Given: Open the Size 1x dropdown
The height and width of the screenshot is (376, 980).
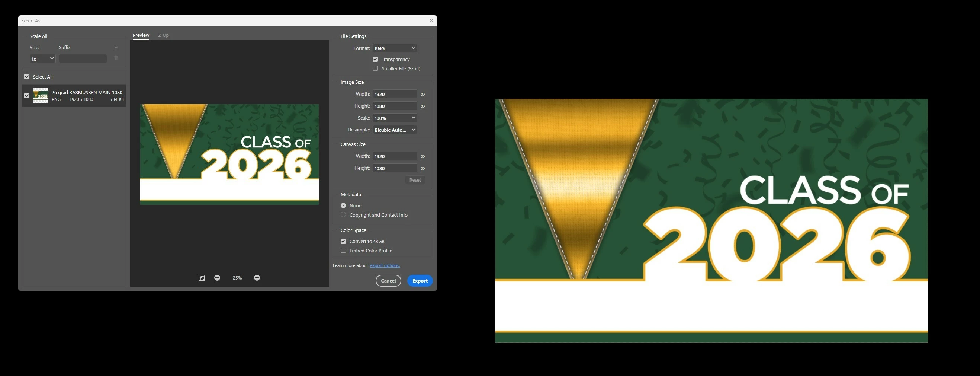Looking at the screenshot, I should point(43,58).
